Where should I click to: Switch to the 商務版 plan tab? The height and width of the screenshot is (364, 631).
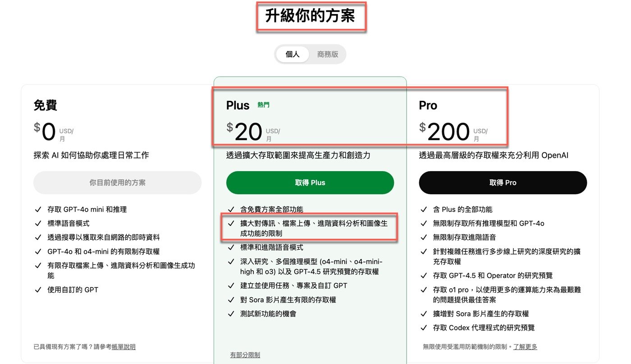coord(328,54)
